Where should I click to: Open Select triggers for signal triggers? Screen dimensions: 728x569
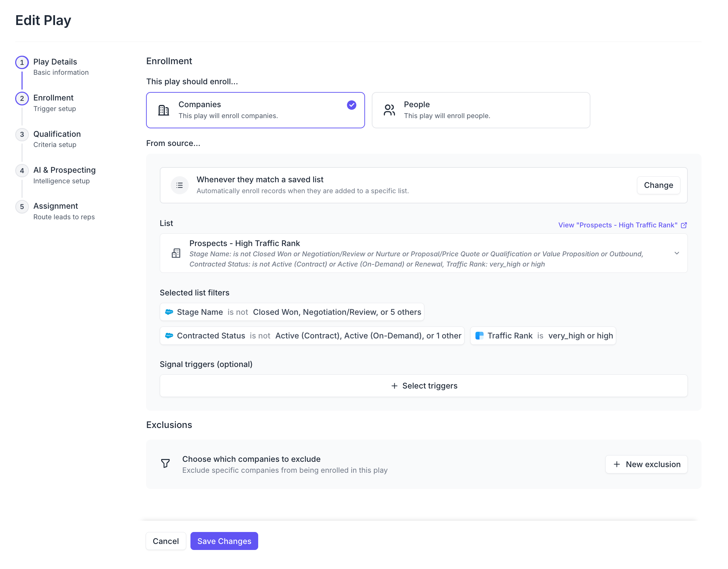(x=424, y=386)
